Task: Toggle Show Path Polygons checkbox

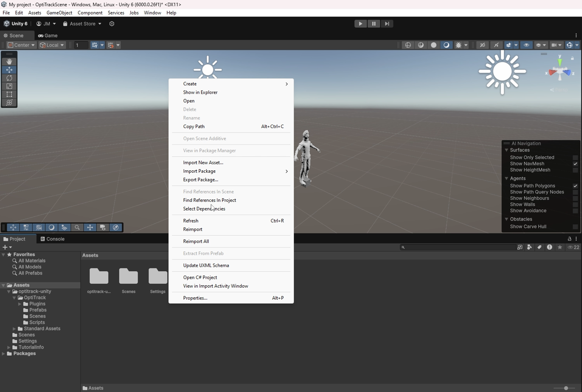Action: (575, 185)
